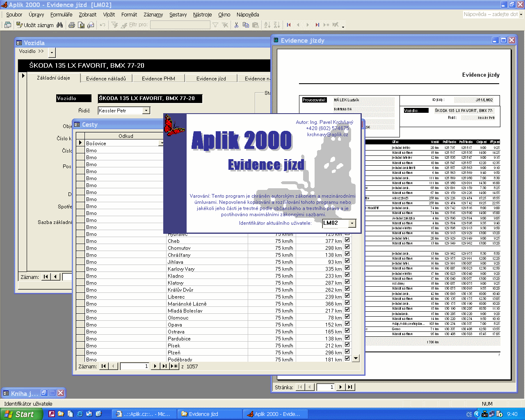Click the scissors Cut icon
This screenshot has width=525, height=420.
pyautogui.click(x=236, y=25)
